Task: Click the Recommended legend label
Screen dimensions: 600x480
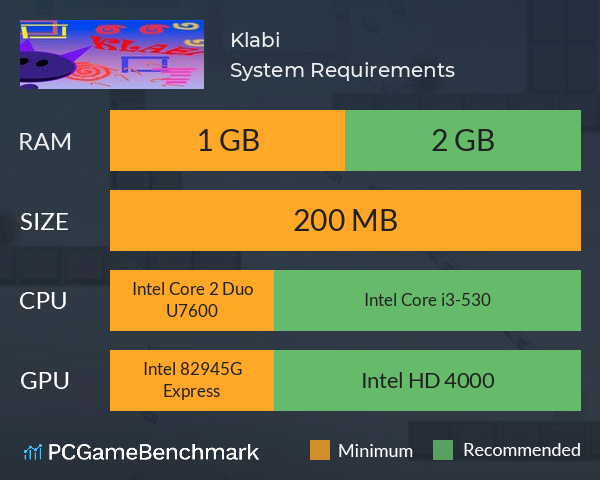Action: click(x=522, y=450)
